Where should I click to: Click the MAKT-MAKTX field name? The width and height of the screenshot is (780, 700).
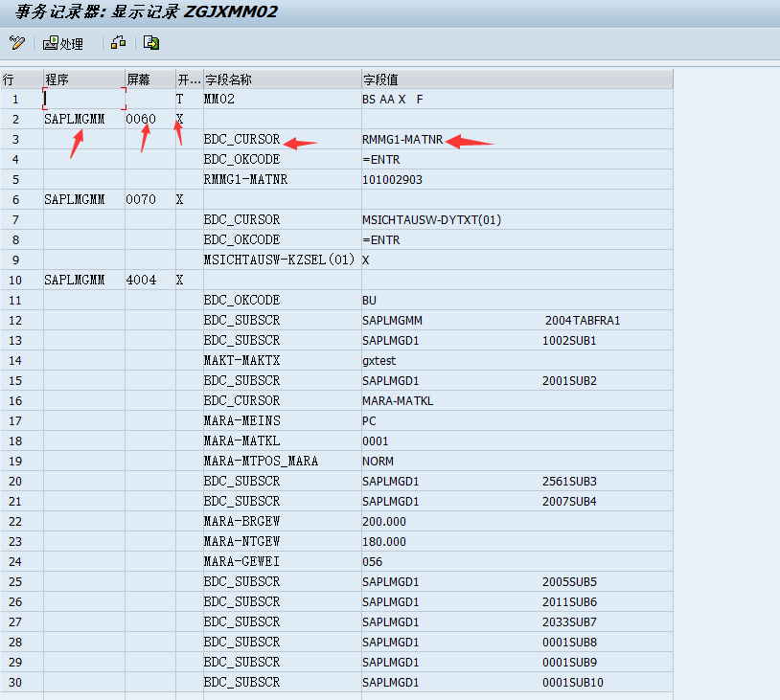pos(241,360)
